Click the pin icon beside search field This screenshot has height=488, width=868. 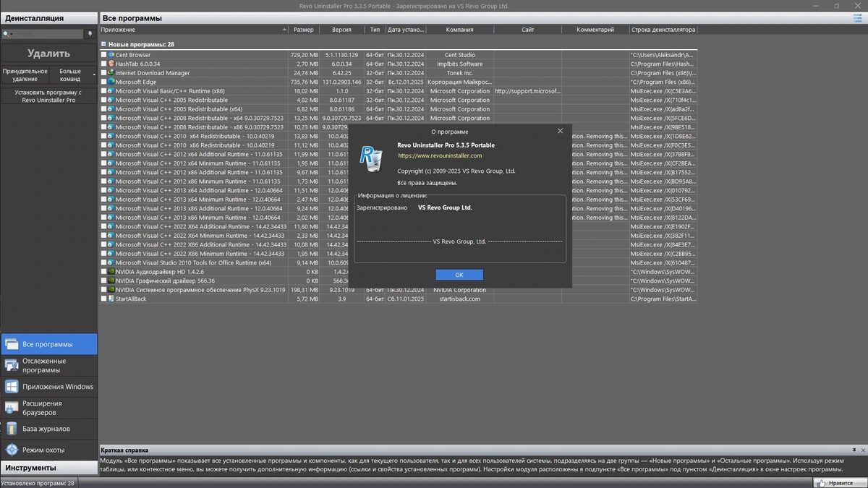pos(90,33)
